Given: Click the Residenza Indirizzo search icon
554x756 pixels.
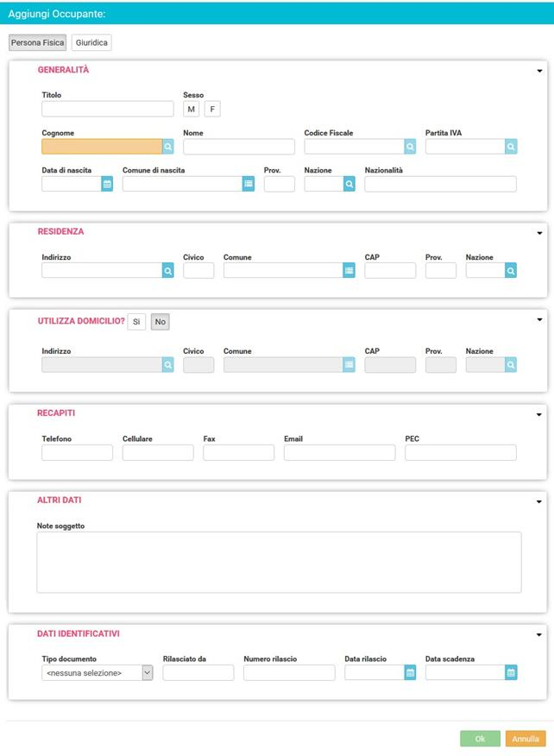Looking at the screenshot, I should point(167,270).
